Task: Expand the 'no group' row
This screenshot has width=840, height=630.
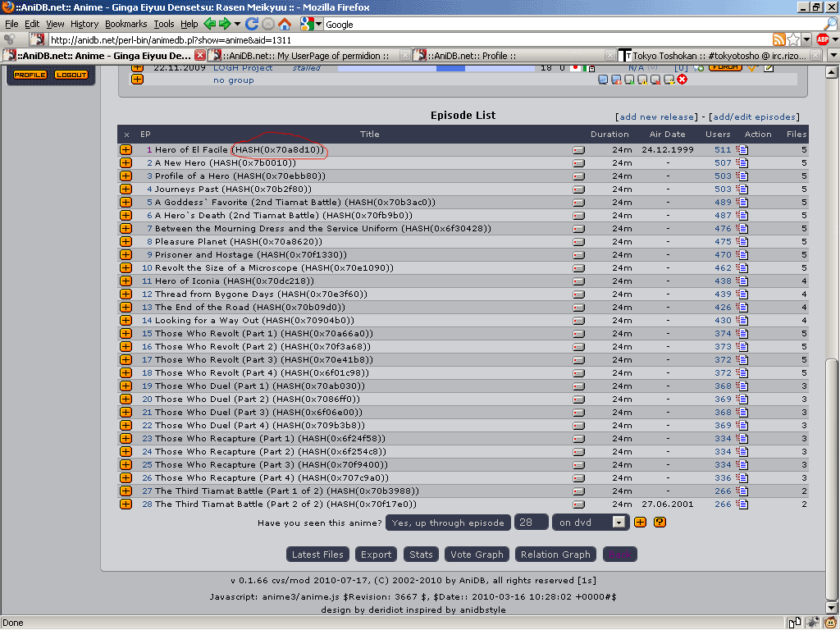Action: tap(137, 80)
